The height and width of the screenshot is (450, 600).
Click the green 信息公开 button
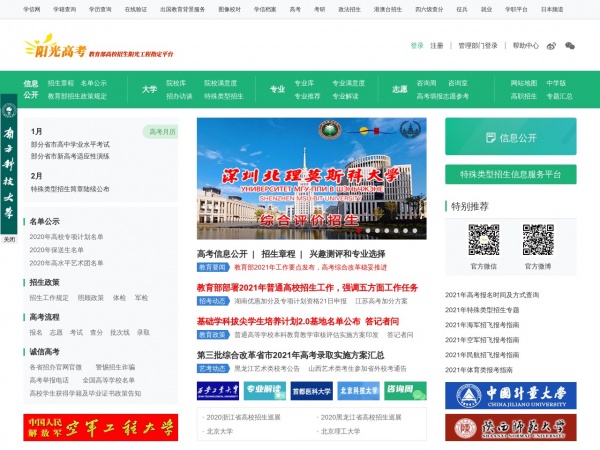510,138
